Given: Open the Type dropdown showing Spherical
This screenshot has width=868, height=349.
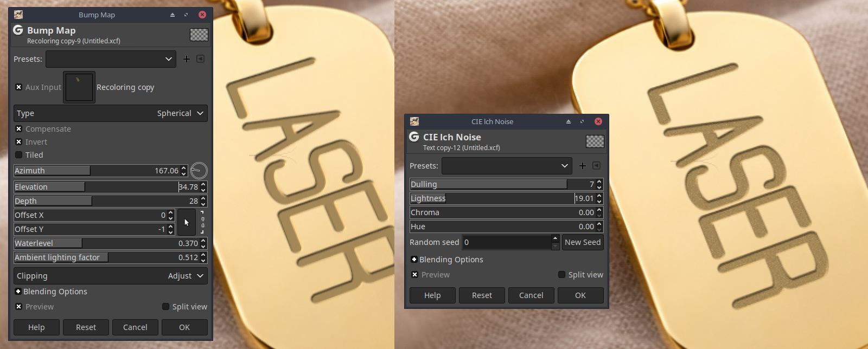Looking at the screenshot, I should tap(111, 113).
